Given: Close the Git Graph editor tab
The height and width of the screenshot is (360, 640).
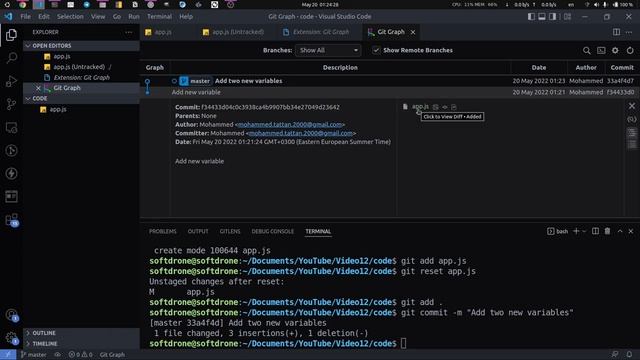Looking at the screenshot, I should [413, 32].
